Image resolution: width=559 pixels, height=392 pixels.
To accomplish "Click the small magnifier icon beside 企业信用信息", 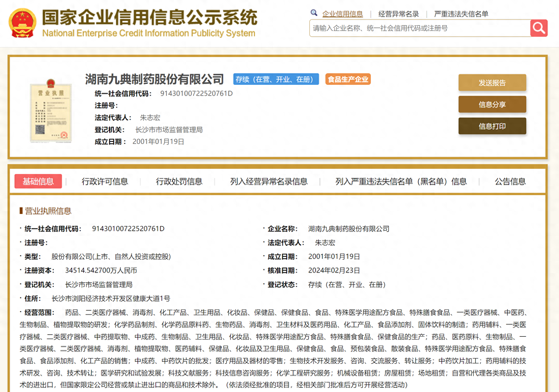I will (x=314, y=13).
